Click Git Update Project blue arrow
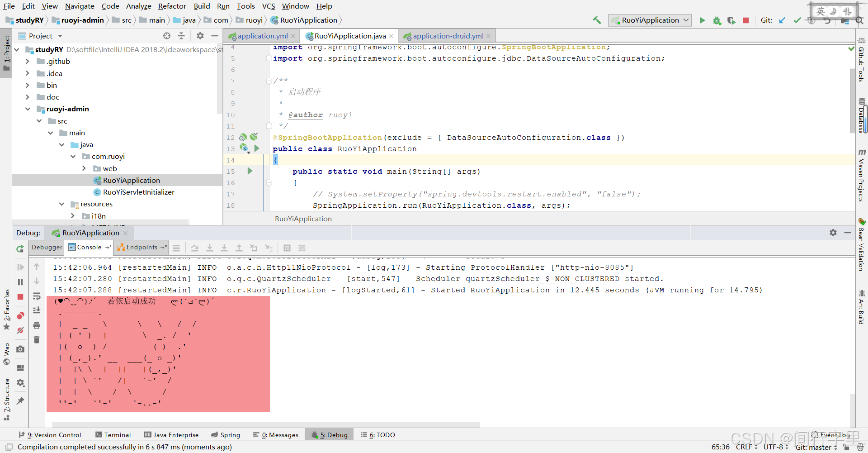 [783, 20]
